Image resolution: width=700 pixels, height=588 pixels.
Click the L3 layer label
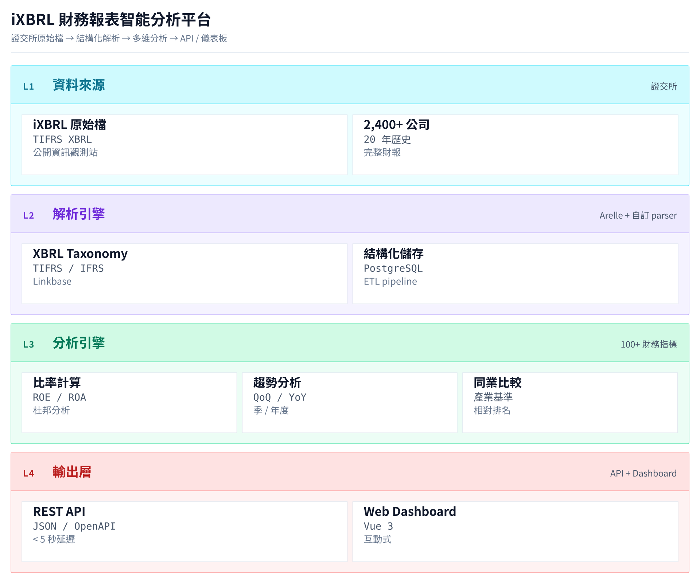[x=28, y=344]
